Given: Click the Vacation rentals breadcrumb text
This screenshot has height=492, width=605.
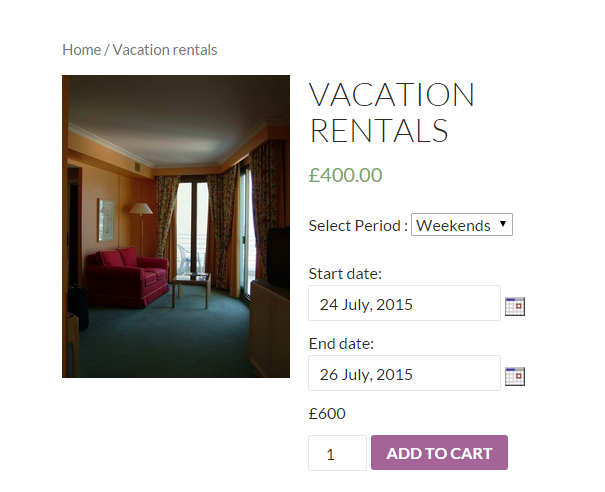Looking at the screenshot, I should 165,50.
